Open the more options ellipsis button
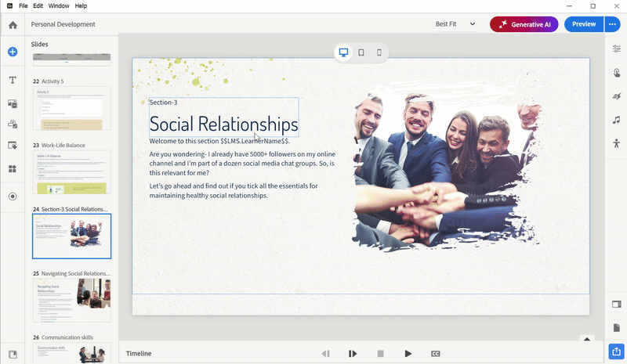The image size is (627, 364). (x=613, y=24)
